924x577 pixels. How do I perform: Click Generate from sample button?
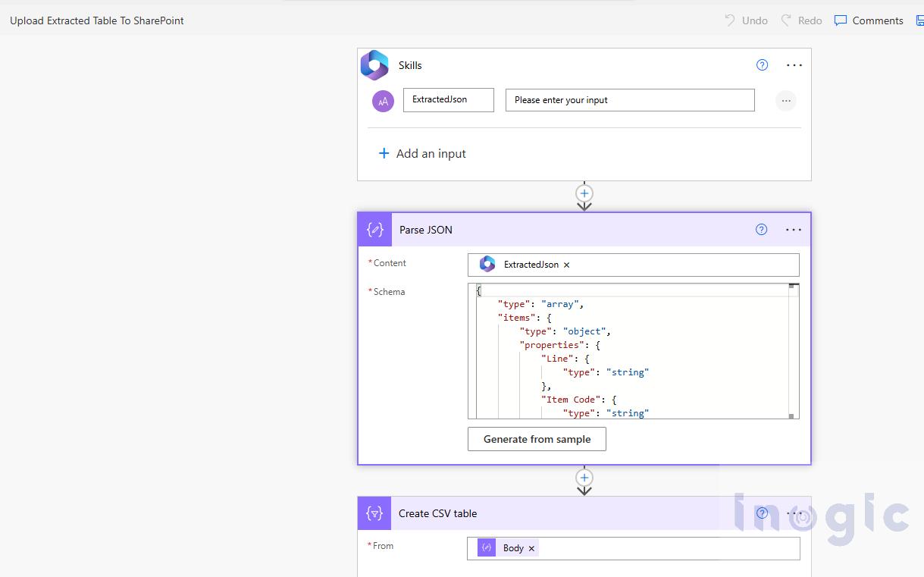(537, 439)
